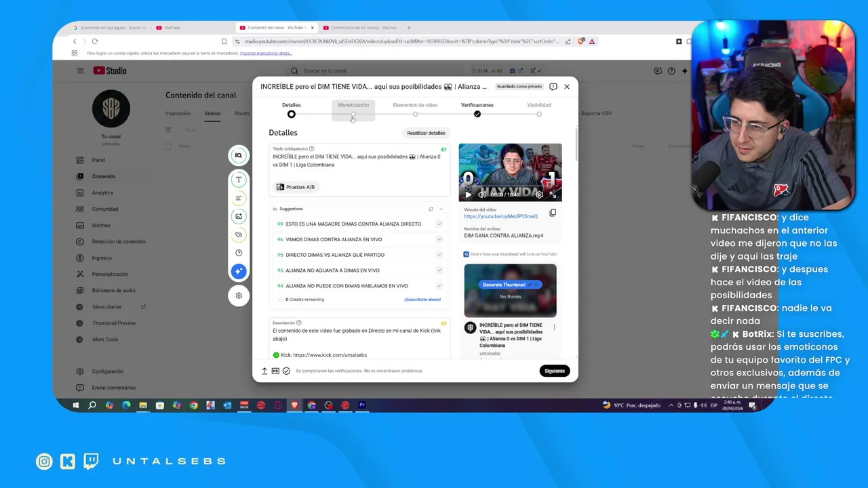Tick the select-all checkbox in the videos table
Screen dimensions: 868x488
(x=168, y=146)
